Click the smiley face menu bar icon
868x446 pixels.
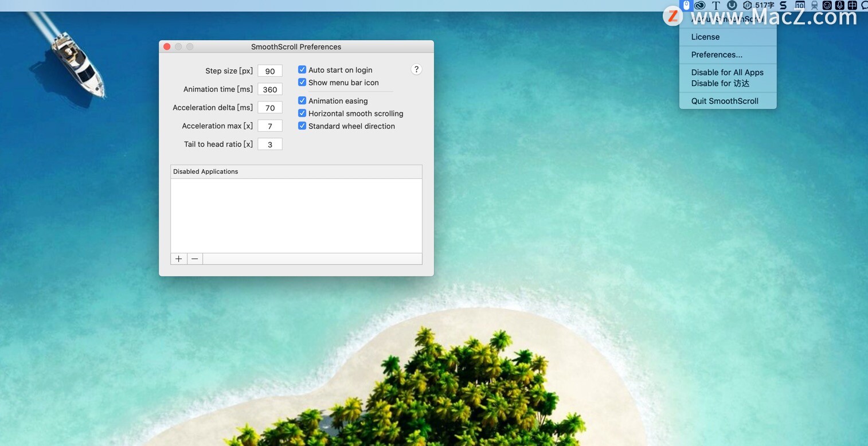pyautogui.click(x=827, y=5)
